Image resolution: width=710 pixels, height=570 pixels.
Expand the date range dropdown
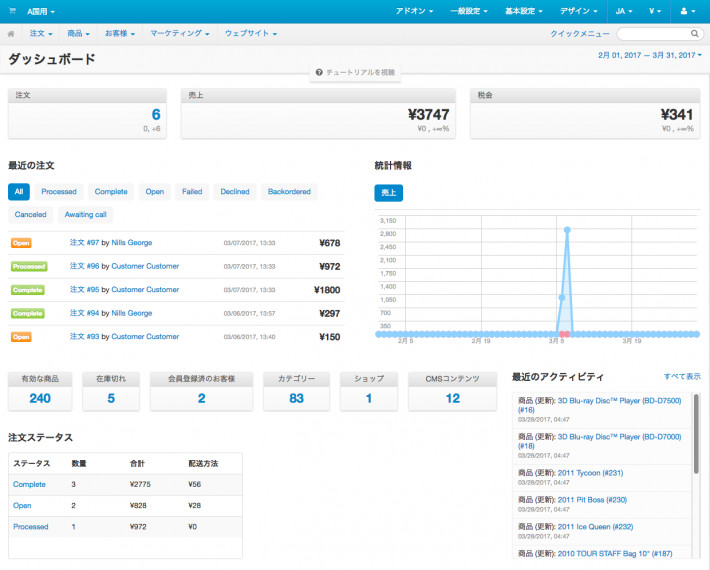tap(650, 55)
